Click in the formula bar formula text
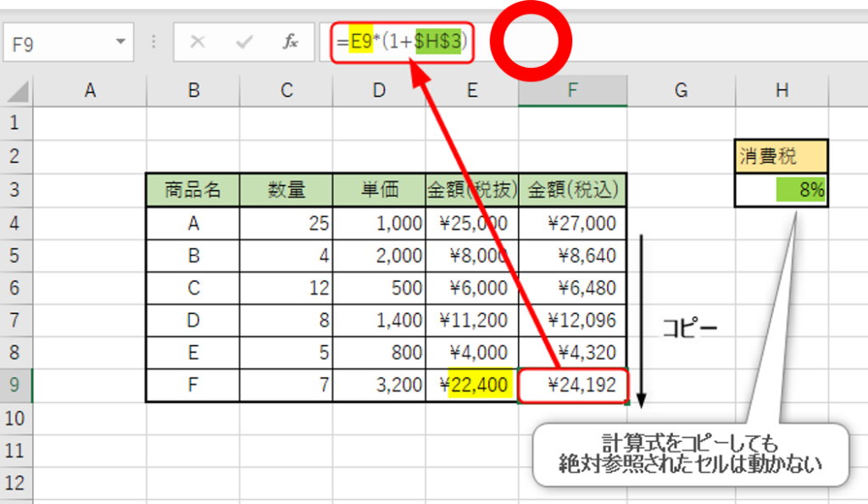The width and height of the screenshot is (868, 504). click(401, 42)
